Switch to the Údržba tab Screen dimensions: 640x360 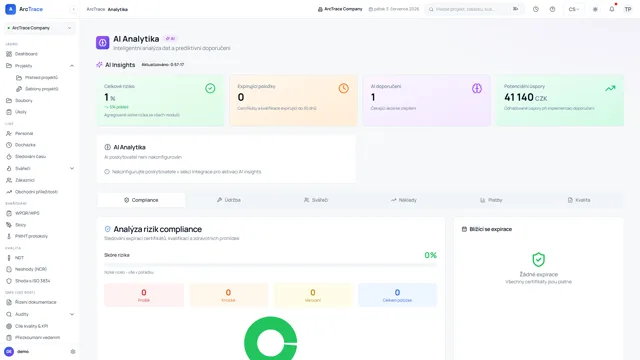tap(229, 200)
